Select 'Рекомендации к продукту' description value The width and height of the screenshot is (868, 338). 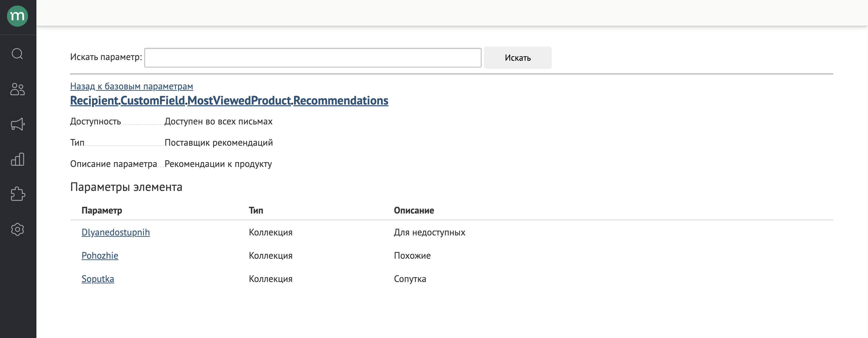pos(218,164)
